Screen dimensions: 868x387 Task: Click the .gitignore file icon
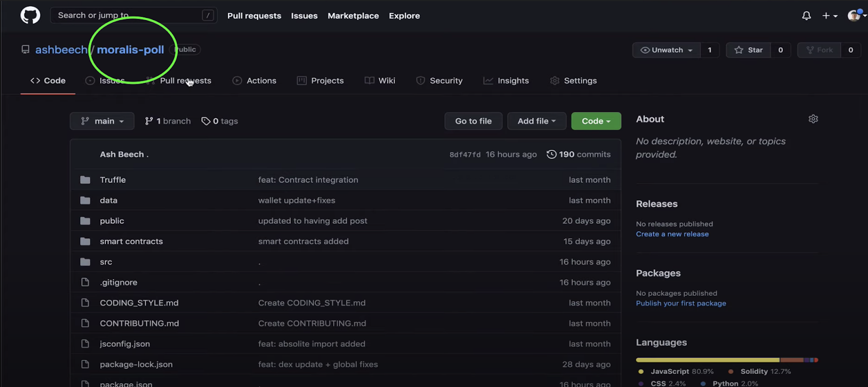pyautogui.click(x=85, y=282)
